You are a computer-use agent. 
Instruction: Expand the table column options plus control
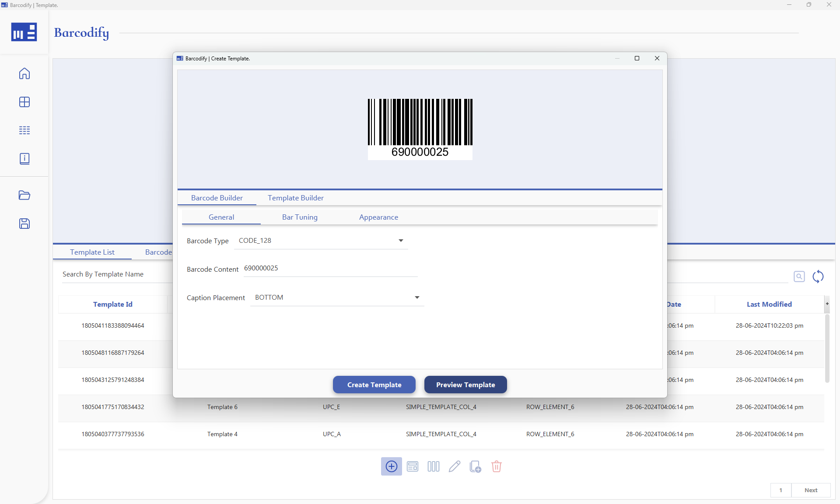pos(827,304)
